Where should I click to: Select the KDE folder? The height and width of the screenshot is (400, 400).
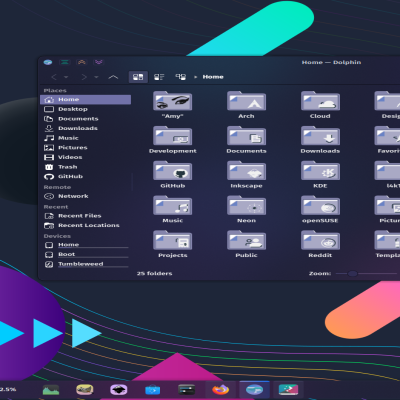pyautogui.click(x=320, y=174)
